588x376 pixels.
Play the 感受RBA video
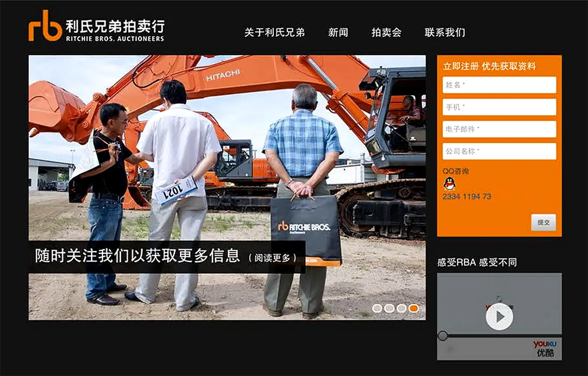(x=499, y=316)
